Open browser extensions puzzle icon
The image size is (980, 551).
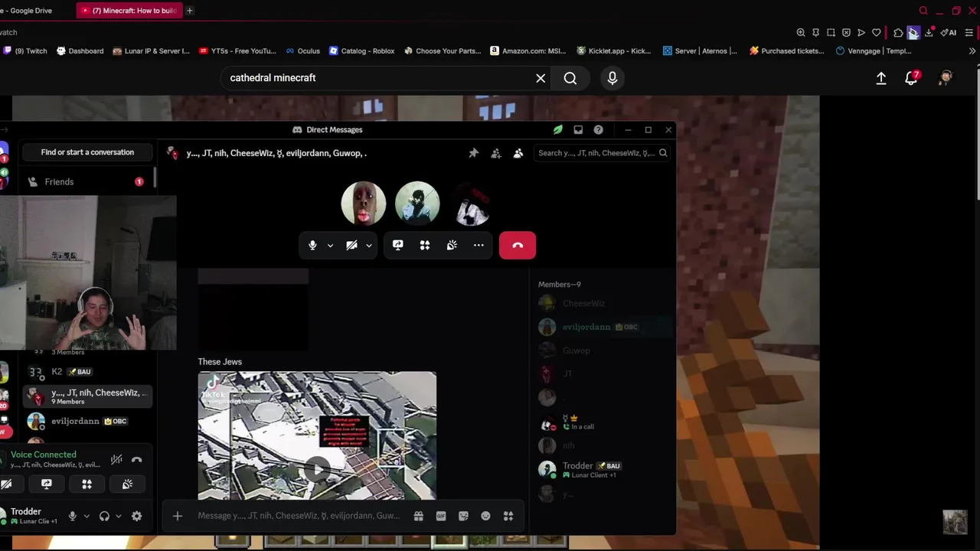[x=898, y=33]
